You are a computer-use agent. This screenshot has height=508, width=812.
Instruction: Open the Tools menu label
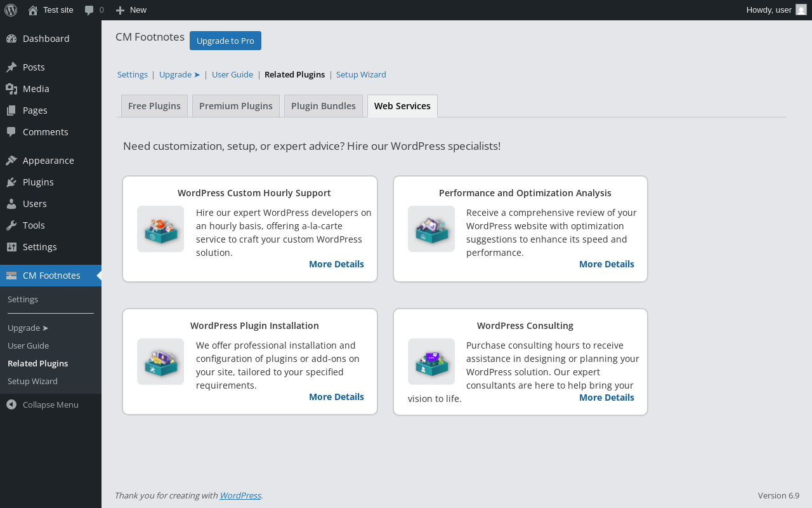34,225
